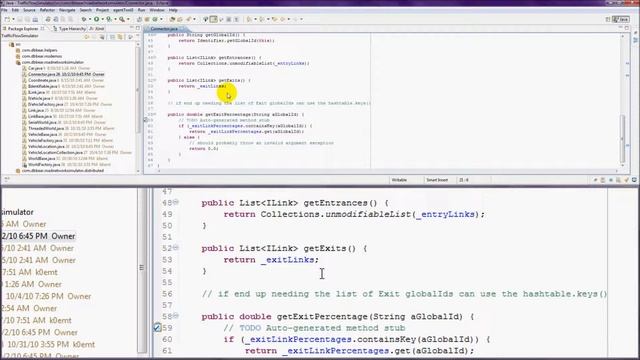Select WorldBase.java in Package Explorer
The image size is (640, 360).
point(65,158)
